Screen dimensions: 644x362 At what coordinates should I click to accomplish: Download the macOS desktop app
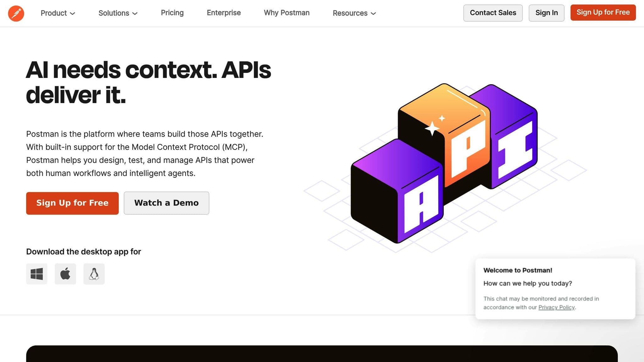pos(65,274)
